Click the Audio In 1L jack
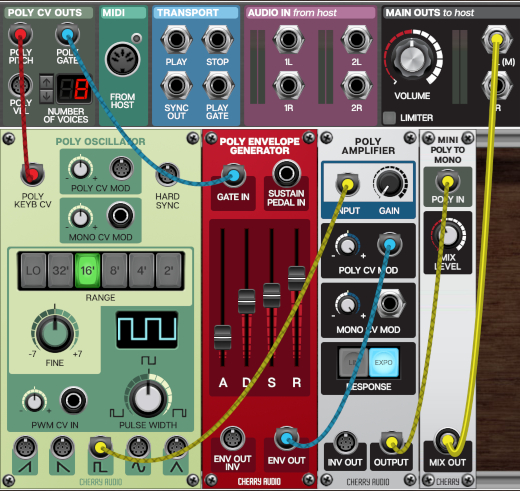This screenshot has height=491, width=520. (288, 39)
